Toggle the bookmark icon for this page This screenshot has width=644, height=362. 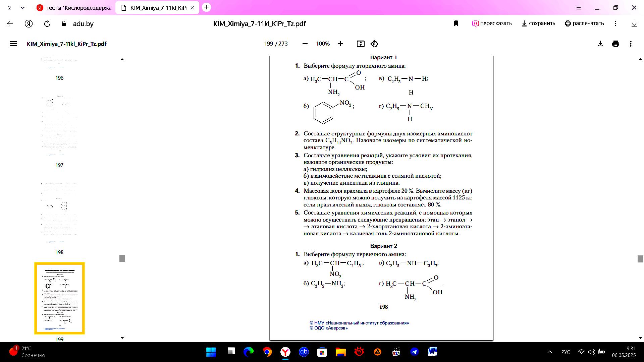tap(456, 23)
